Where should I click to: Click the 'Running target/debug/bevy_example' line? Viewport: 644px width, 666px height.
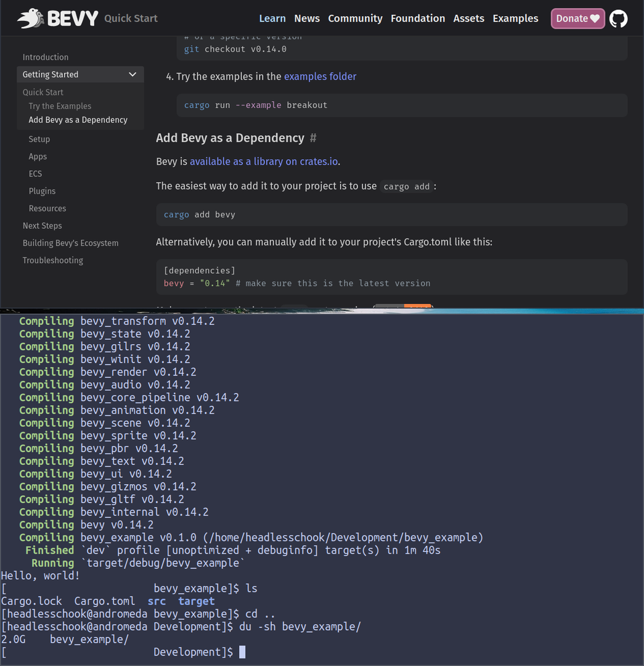tap(138, 563)
